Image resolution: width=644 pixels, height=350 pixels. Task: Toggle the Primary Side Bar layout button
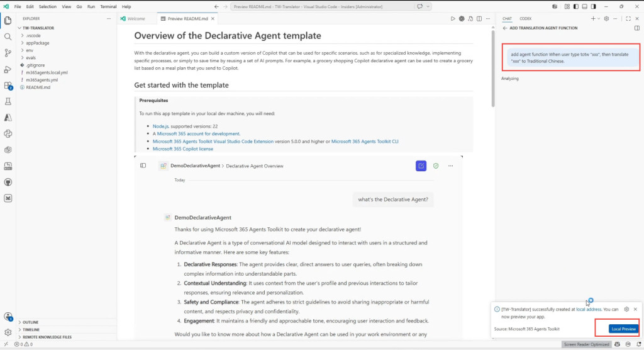576,6
